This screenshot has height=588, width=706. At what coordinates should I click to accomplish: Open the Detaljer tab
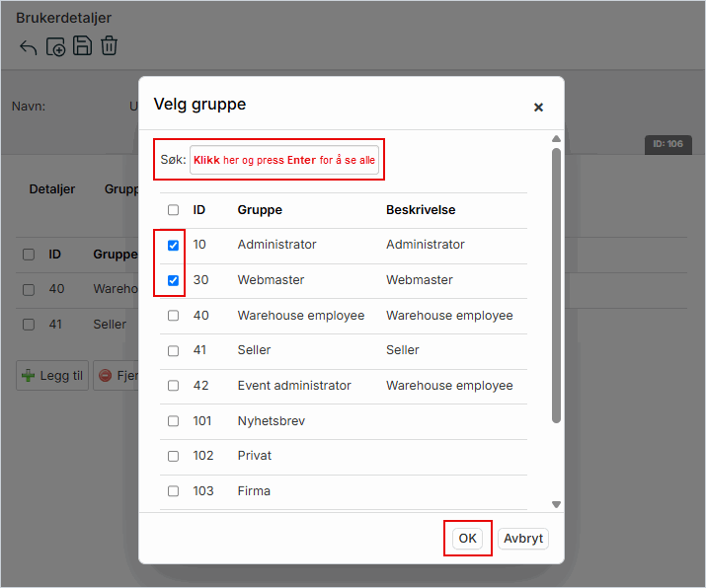click(52, 189)
